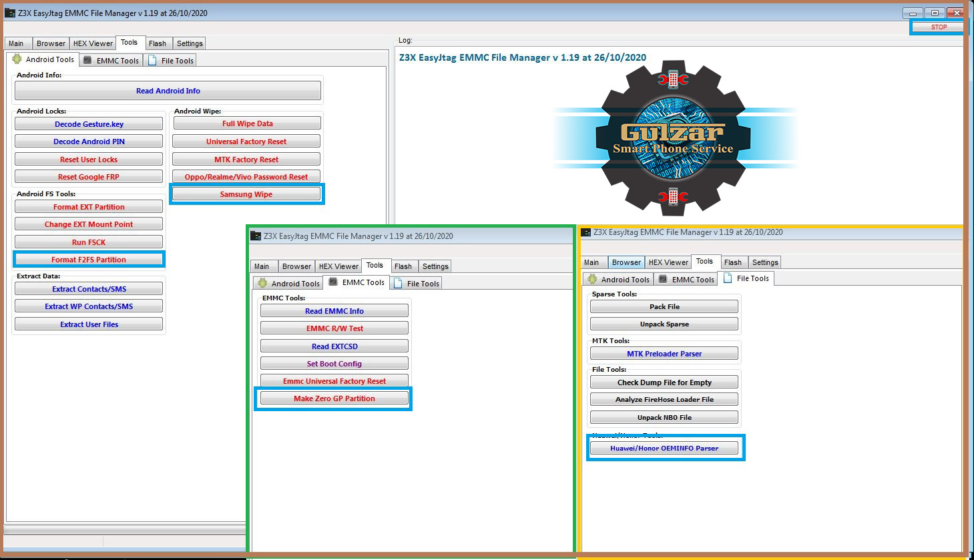Click Unpack NB0 File button

point(664,418)
